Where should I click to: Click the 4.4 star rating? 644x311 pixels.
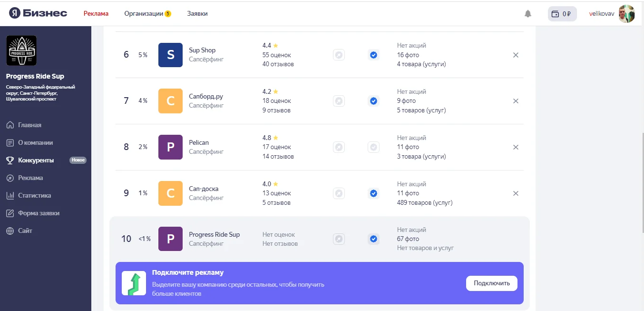pyautogui.click(x=270, y=45)
